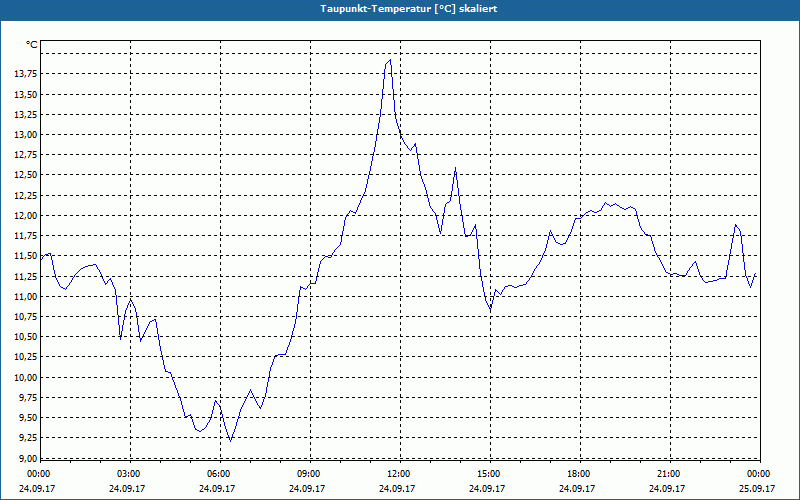Click the 9,50 y-axis label
Viewport: 800px width, 500px height.
pyautogui.click(x=28, y=418)
